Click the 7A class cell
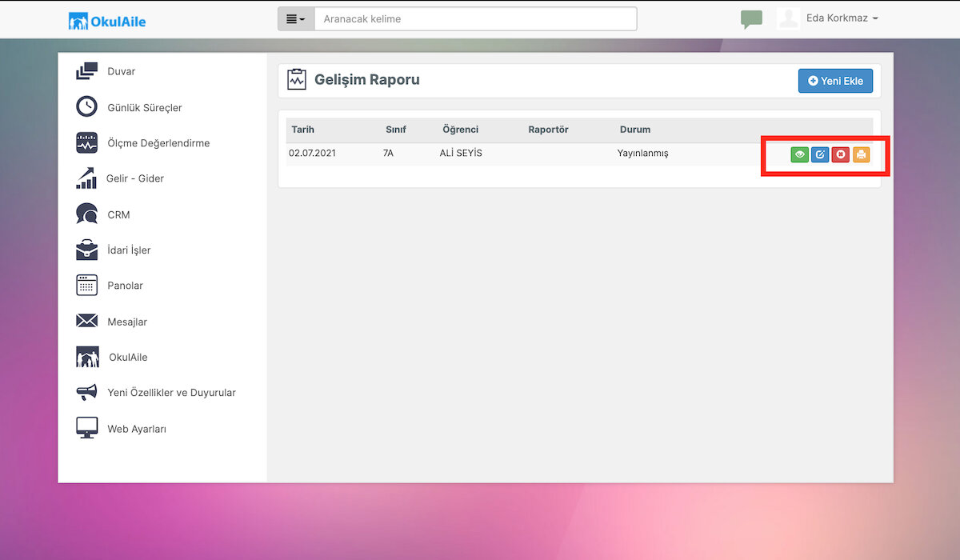The height and width of the screenshot is (560, 960). 388,153
